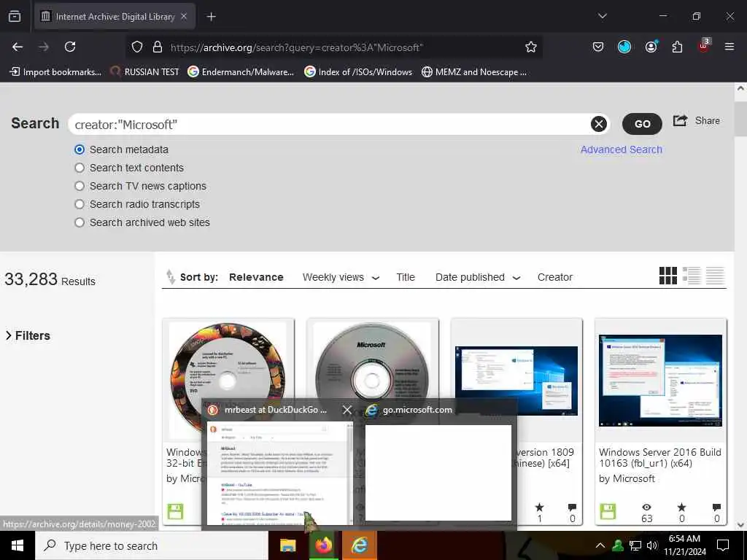Open the tracking protection shield icon
This screenshot has width=747, height=560.
(137, 47)
